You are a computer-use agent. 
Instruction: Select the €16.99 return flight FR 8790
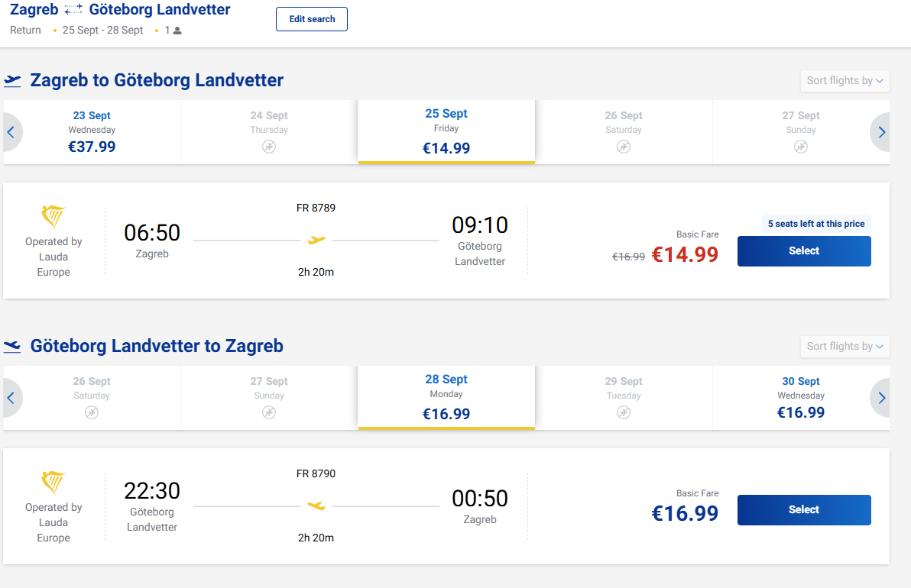pos(804,510)
